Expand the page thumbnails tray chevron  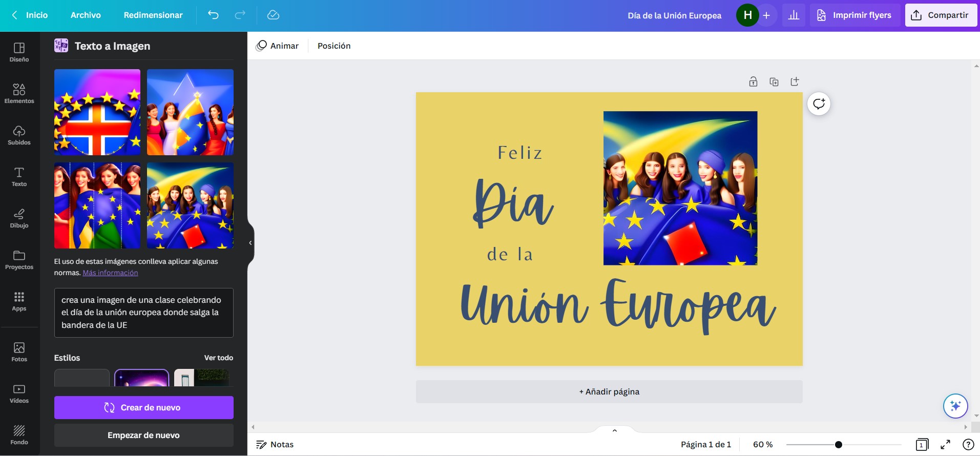(615, 430)
